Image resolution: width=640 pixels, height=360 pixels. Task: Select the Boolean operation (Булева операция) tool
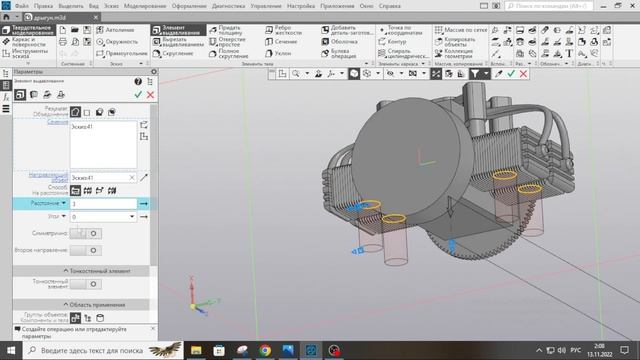[339, 53]
